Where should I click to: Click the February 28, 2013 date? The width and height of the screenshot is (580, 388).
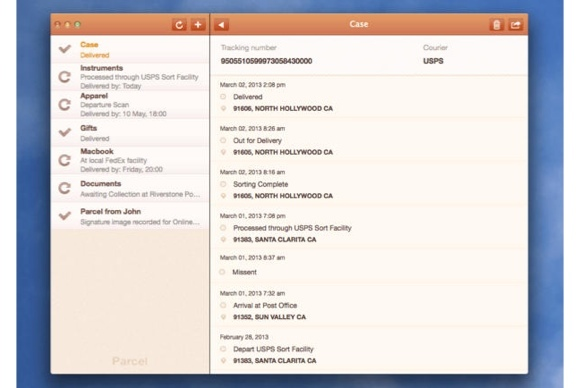tap(244, 337)
